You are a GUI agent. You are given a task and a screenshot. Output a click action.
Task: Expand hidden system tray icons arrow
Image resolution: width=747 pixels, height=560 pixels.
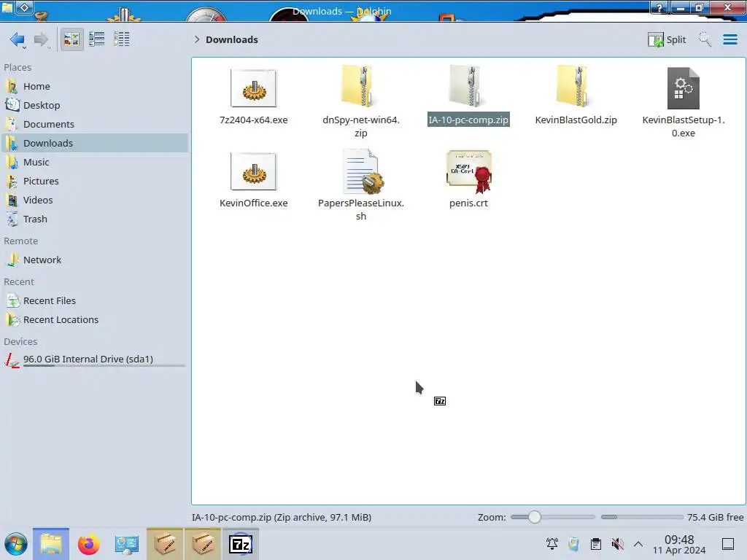pos(638,544)
